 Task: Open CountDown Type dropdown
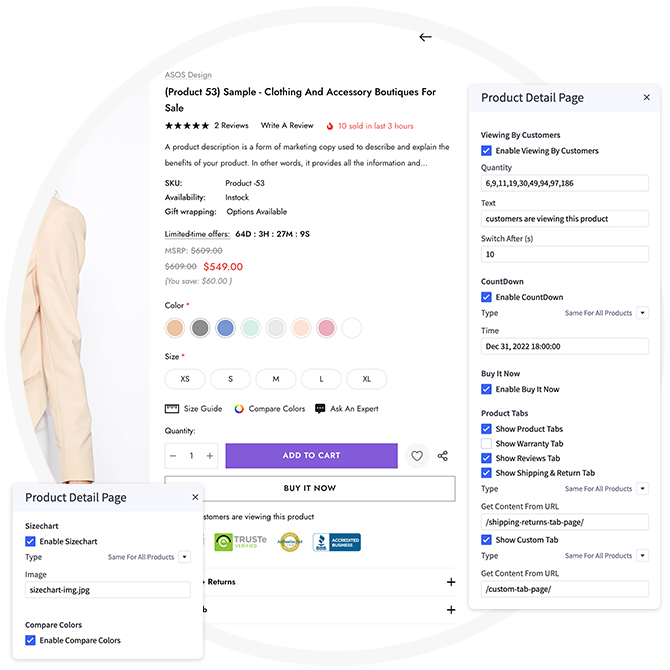642,313
